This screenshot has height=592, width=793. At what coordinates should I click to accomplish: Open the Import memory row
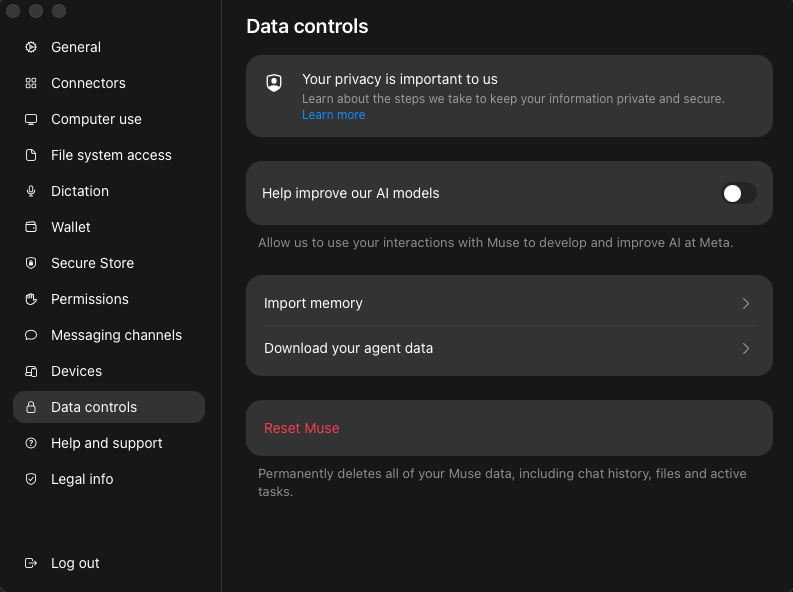pyautogui.click(x=509, y=303)
